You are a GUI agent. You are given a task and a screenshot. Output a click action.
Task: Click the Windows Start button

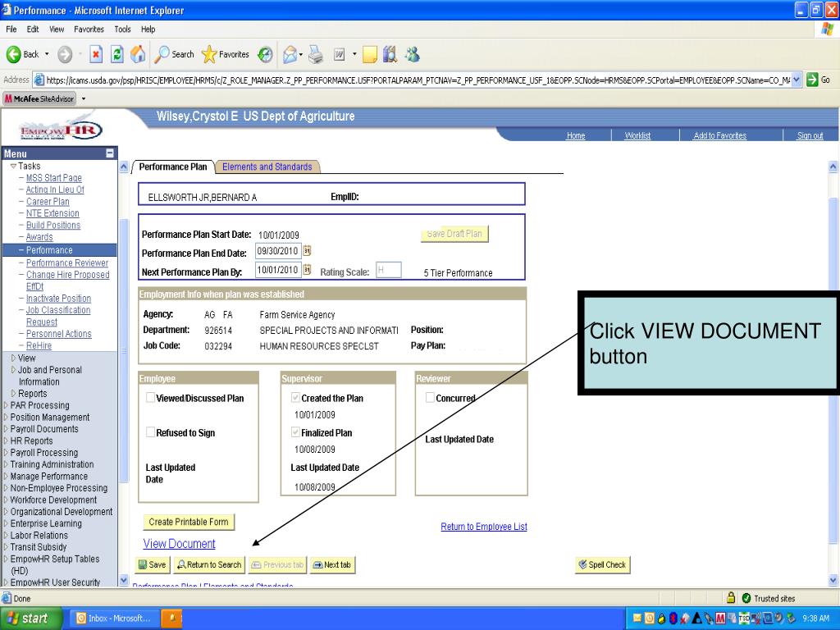(x=30, y=619)
